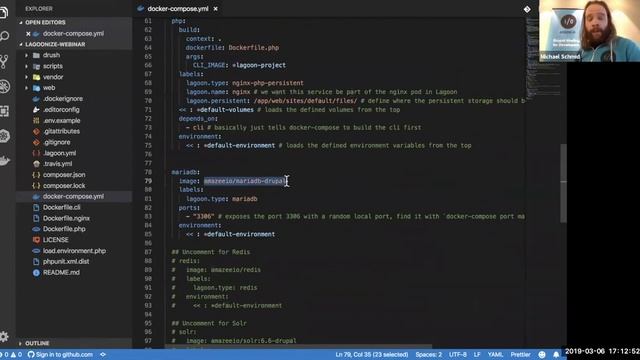Open the Manage settings gear
Viewport: 640px width, 360px height.
click(4, 337)
